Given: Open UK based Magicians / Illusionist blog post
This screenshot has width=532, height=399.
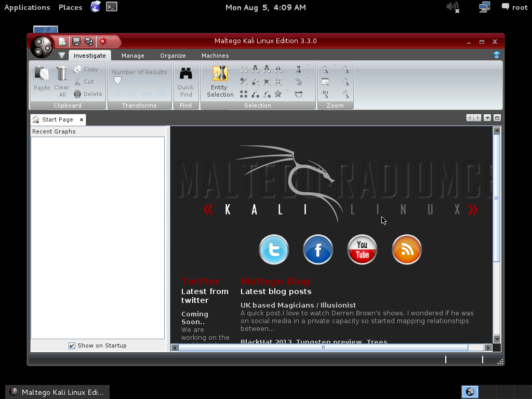Looking at the screenshot, I should click(298, 305).
